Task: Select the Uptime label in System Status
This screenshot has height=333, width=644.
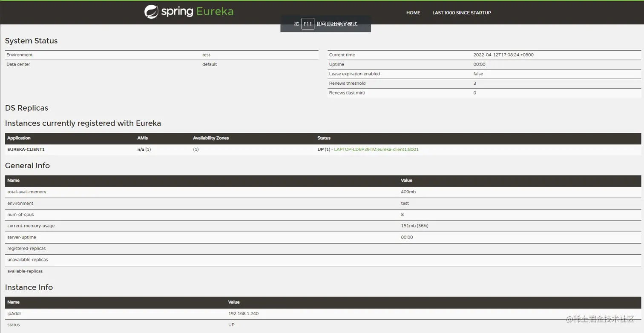Action: coord(336,64)
